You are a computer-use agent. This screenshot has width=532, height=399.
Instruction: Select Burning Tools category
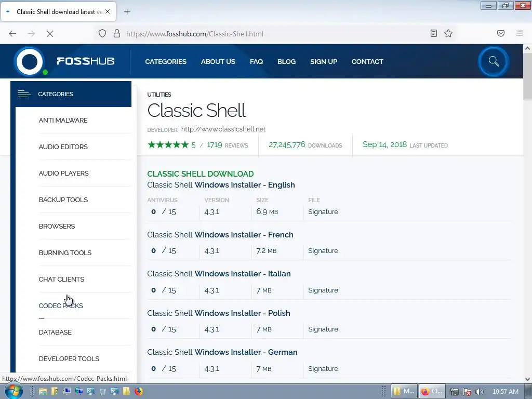point(65,253)
